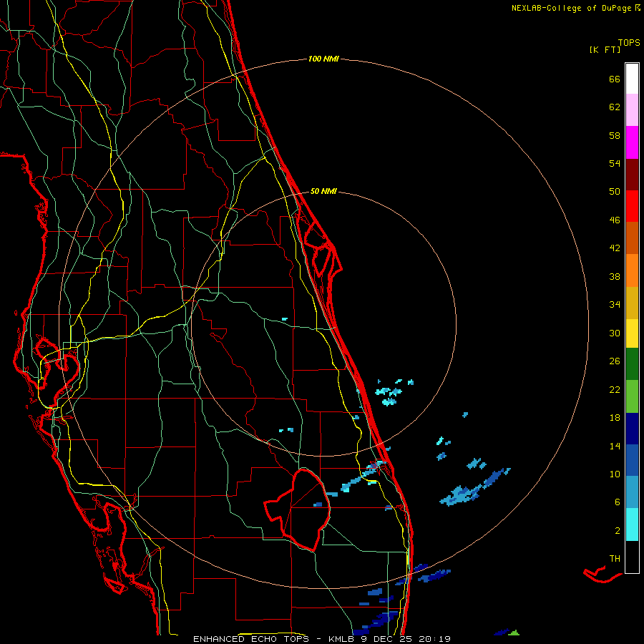Click the TH threshold legend label
Image resolution: width=644 pixels, height=644 pixels.
click(615, 559)
